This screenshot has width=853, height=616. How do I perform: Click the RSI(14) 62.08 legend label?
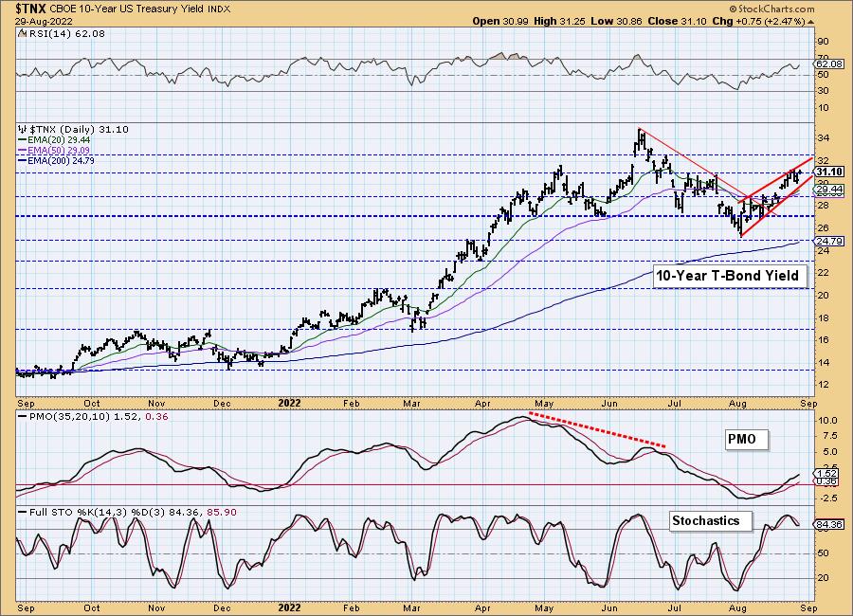[65, 34]
